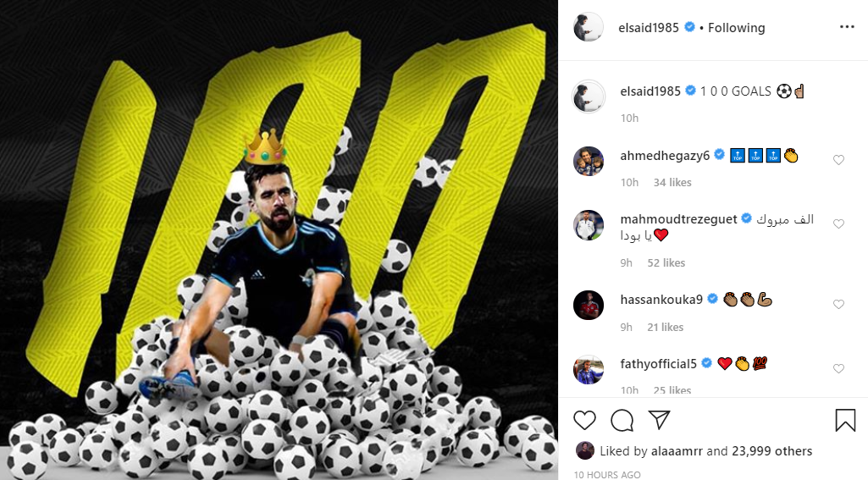The height and width of the screenshot is (480, 868).
Task: Like hassankouka9's comment
Action: [838, 305]
